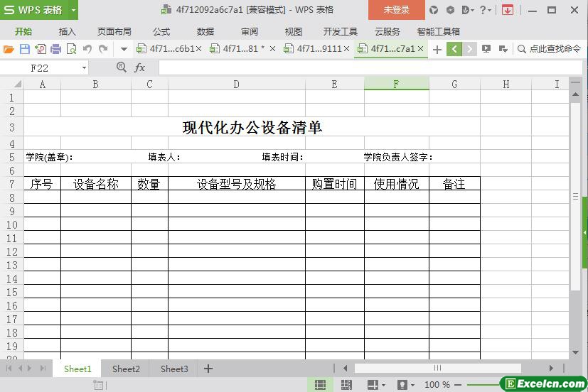Switch to Page Break Preview icon
The image size is (588, 392).
coord(346,384)
